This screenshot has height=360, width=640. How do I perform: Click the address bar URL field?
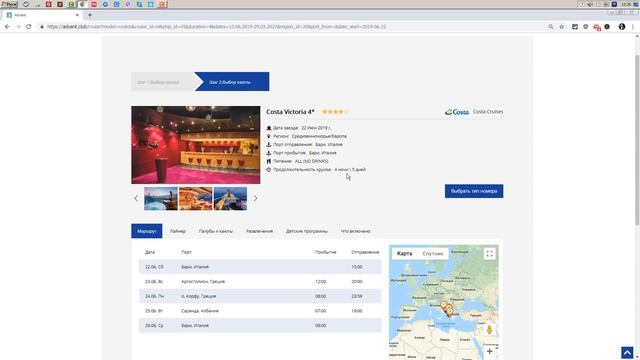tap(294, 27)
